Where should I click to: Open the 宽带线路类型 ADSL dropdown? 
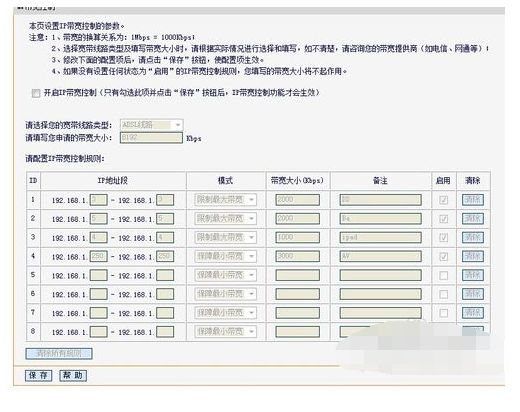coord(151,125)
